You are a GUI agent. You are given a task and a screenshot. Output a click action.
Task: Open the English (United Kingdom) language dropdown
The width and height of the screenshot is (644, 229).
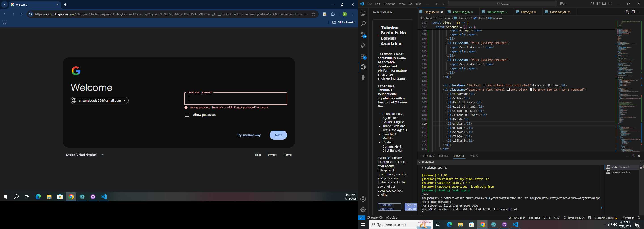85,155
